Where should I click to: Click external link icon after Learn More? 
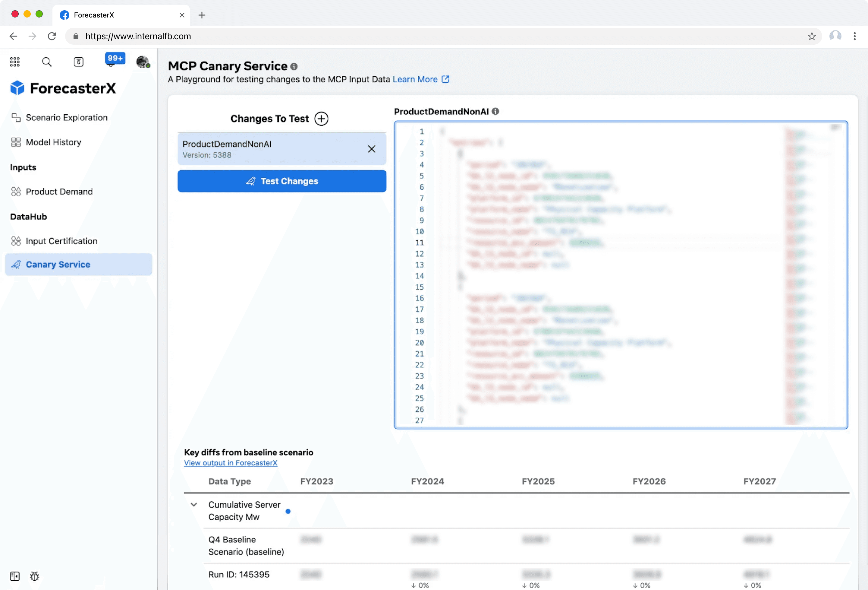(445, 79)
